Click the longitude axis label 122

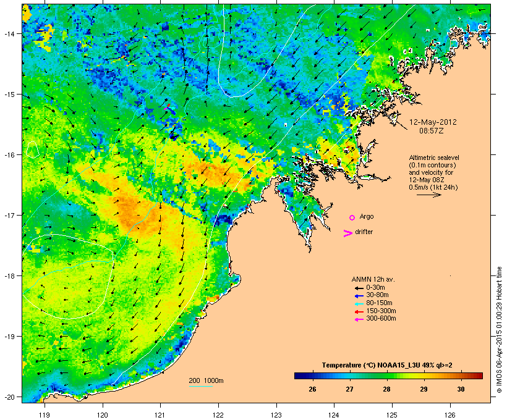click(x=218, y=415)
